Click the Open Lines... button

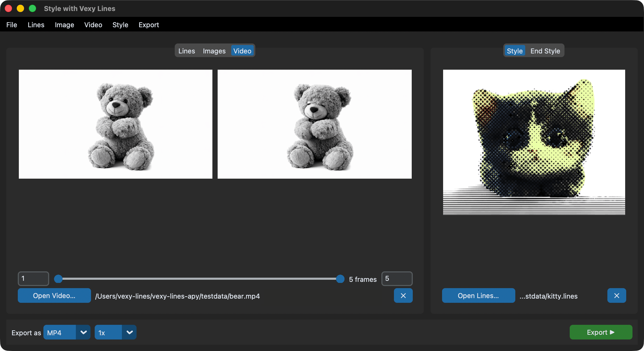[478, 295]
